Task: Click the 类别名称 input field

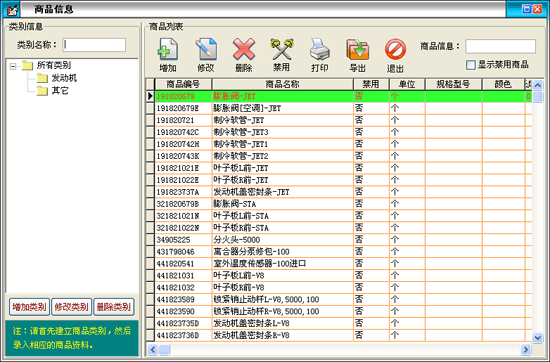Action: [x=94, y=45]
